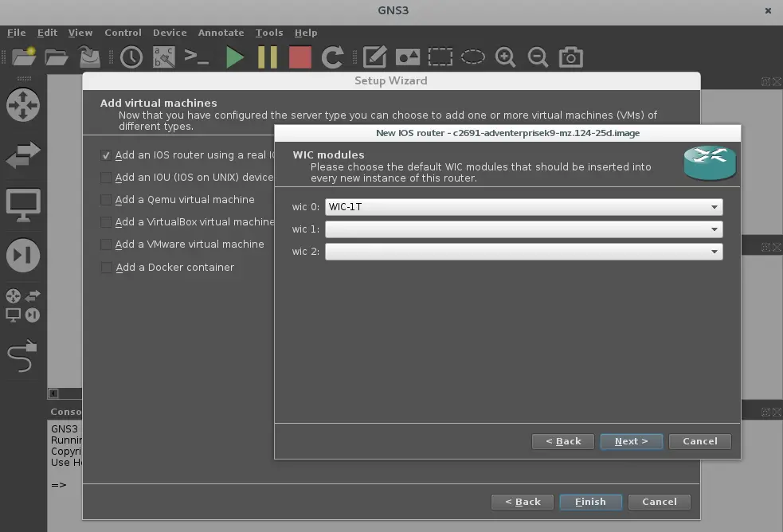The width and height of the screenshot is (783, 532).
Task: Reload all devices circular arrow icon
Action: point(333,57)
